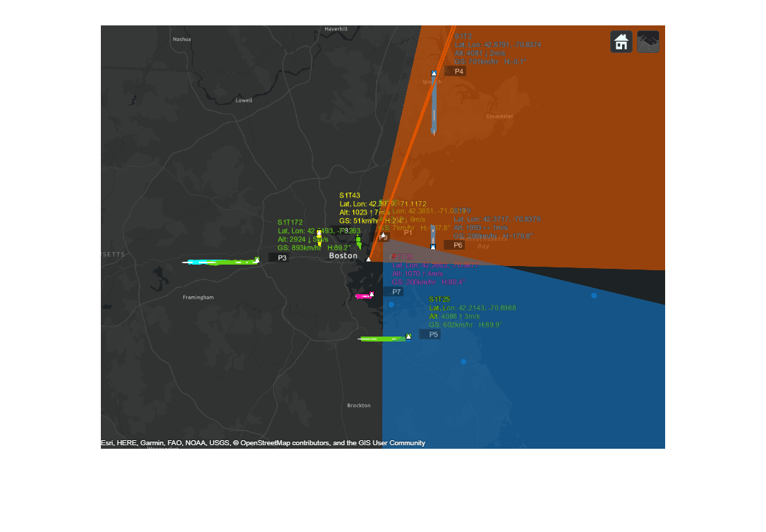
Task: Click the blue coverage dot in Massachusetts Bay
Action: click(x=593, y=295)
